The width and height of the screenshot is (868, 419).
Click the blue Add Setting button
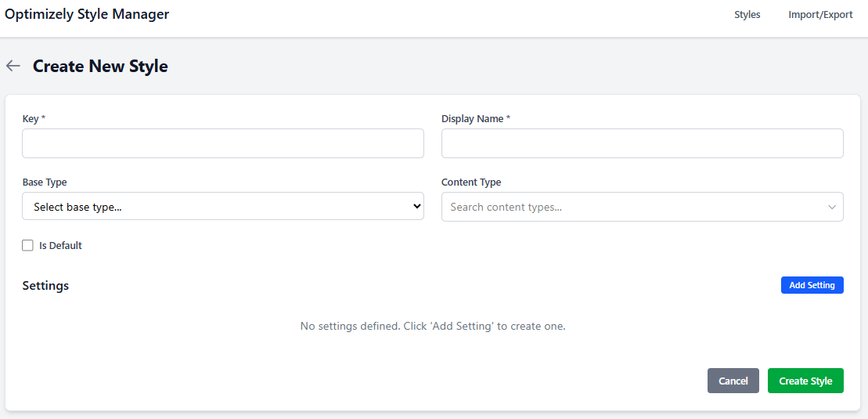812,285
